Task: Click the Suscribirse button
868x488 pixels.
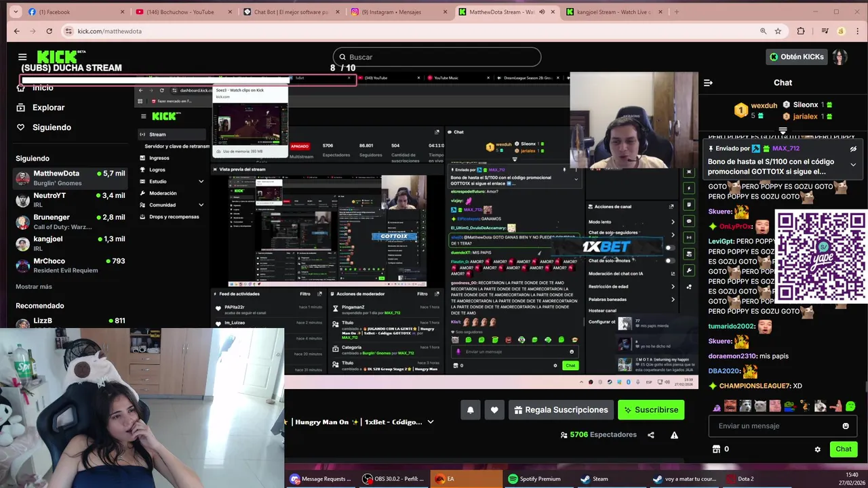Action: (x=651, y=409)
